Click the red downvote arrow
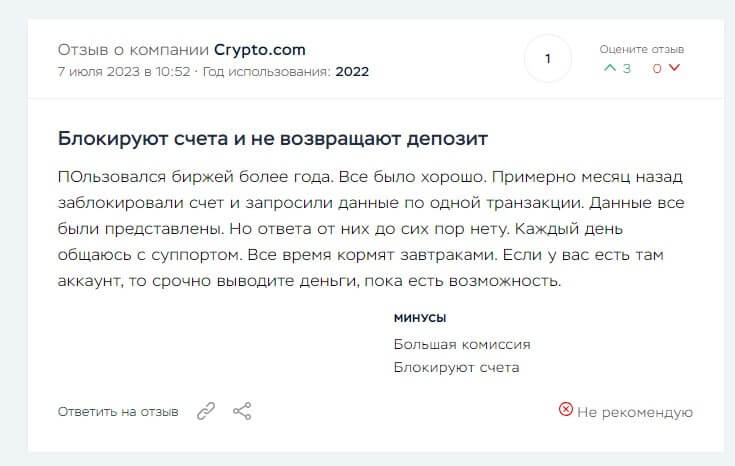Screen dimensions: 735x466 tap(674, 68)
